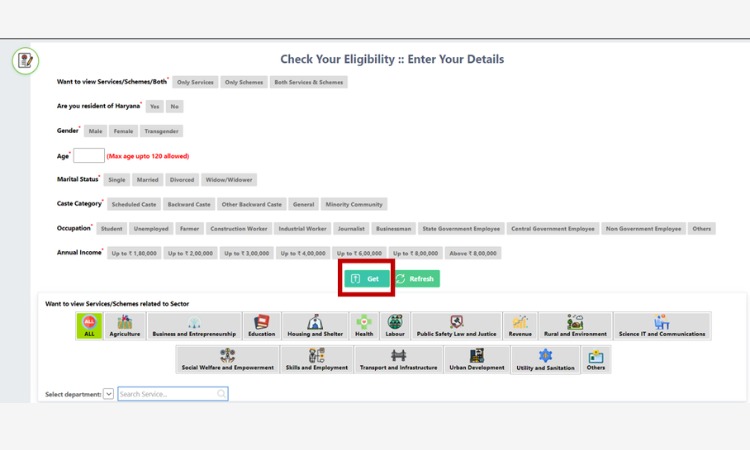750x450 pixels.
Task: Mark marital status as Single
Action: point(117,180)
